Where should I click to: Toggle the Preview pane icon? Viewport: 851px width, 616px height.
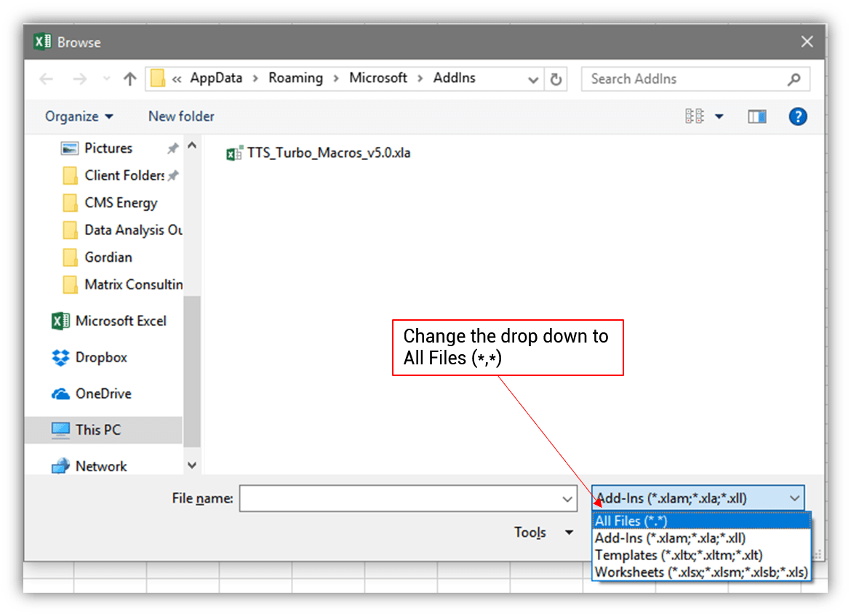tap(757, 116)
